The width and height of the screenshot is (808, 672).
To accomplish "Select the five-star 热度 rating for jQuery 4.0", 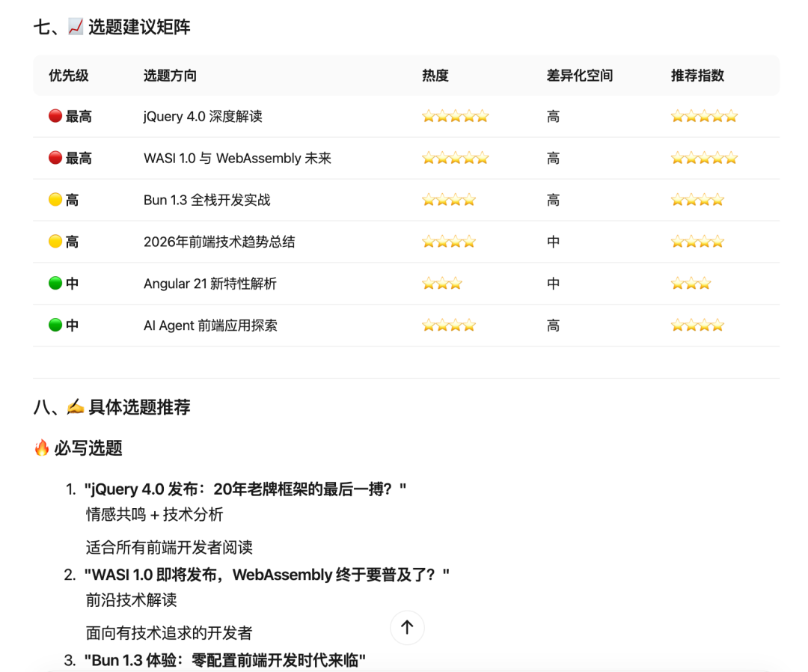I will 455,116.
